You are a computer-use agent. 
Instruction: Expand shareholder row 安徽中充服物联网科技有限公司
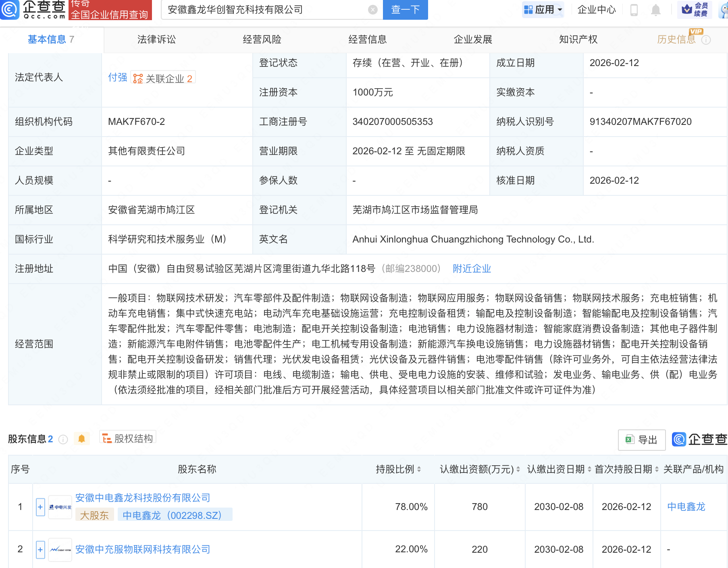click(x=40, y=549)
